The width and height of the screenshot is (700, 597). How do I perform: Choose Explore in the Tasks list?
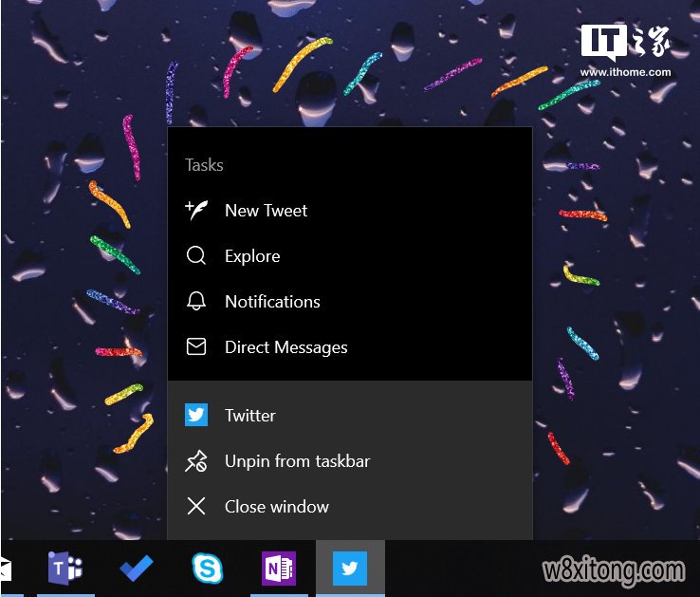[x=350, y=256]
